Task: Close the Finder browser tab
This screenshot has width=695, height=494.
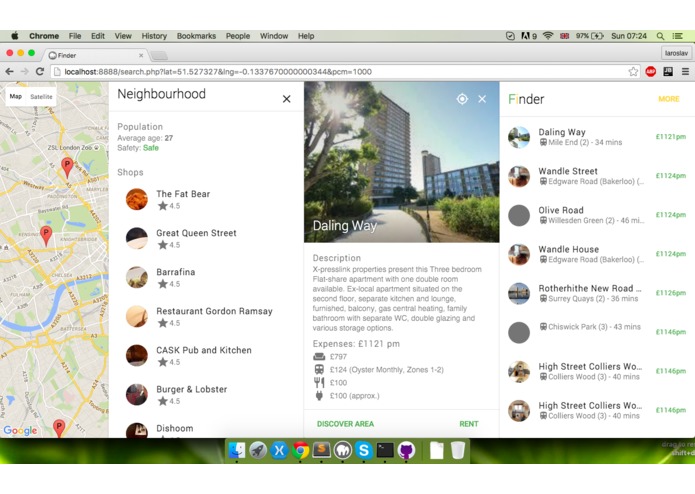Action: 141,55
